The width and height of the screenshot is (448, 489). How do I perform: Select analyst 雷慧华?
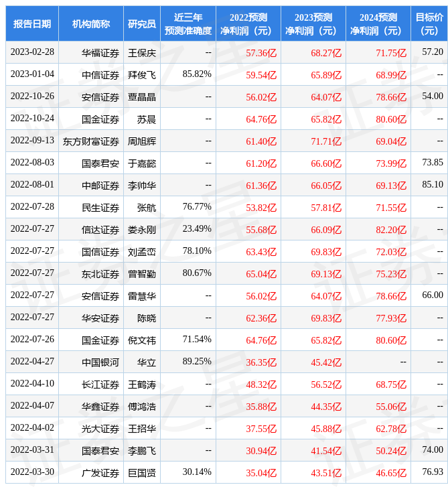(142, 296)
